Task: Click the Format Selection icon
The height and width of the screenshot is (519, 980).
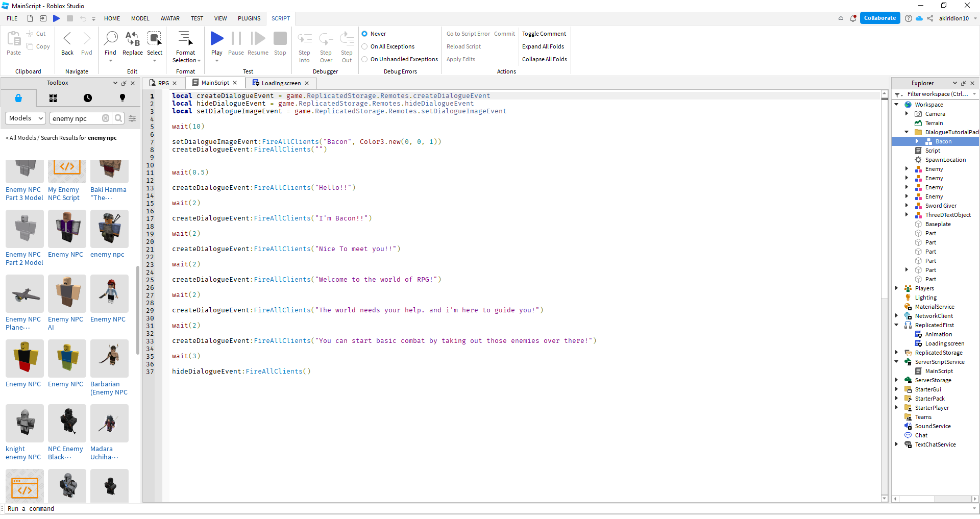Action: coord(185,38)
